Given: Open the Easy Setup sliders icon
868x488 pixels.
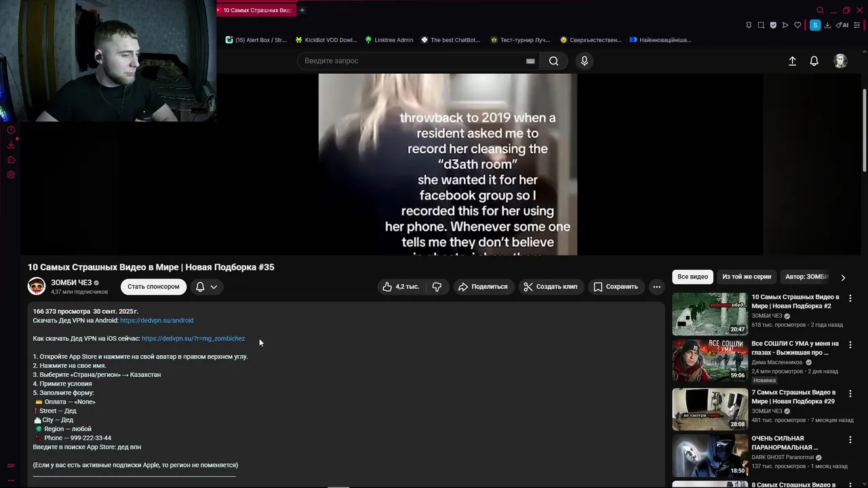Looking at the screenshot, I should click(858, 25).
